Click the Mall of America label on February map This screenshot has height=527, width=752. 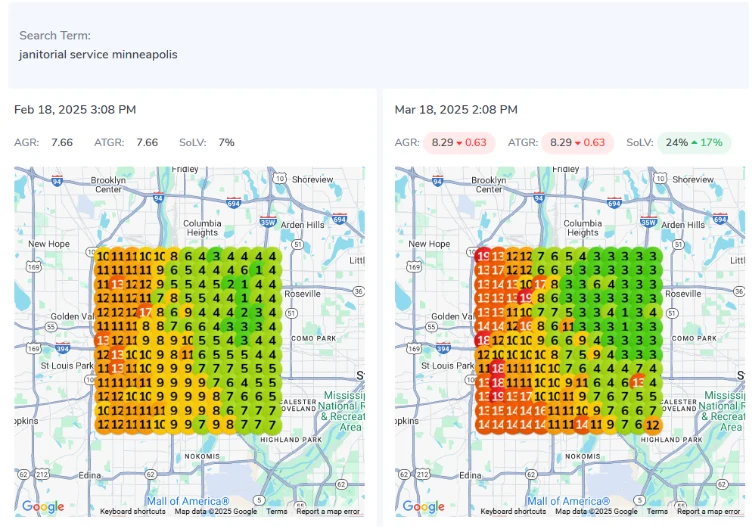188,501
